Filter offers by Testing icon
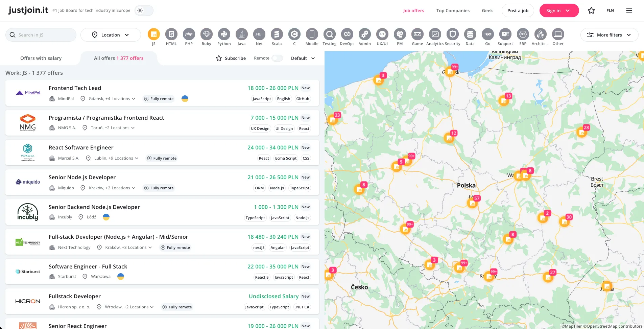 coord(330,34)
